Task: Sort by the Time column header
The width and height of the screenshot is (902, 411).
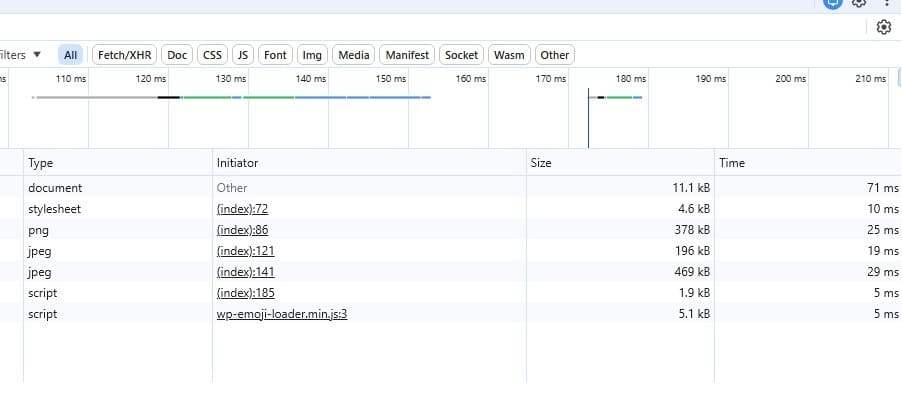Action: (808, 163)
